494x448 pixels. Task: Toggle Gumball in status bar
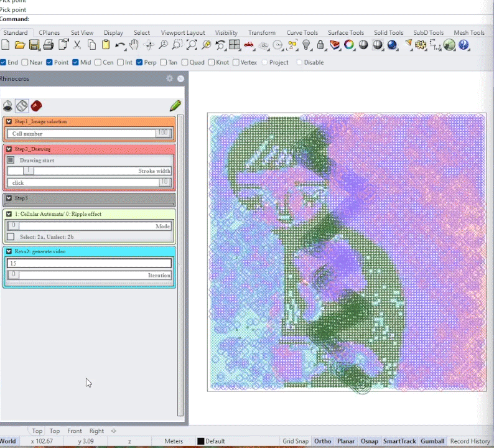pyautogui.click(x=432, y=441)
